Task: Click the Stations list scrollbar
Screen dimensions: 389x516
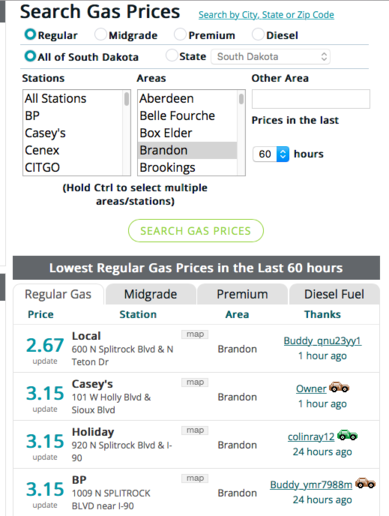Action: coord(127,132)
